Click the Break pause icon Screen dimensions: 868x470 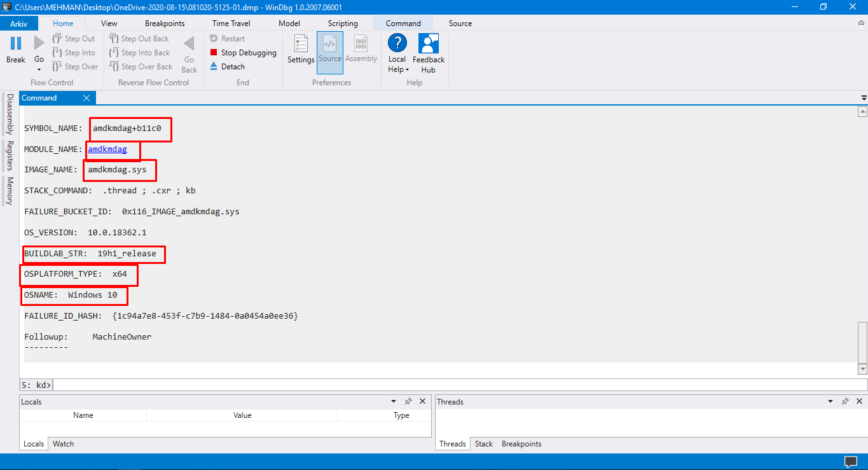coord(16,43)
